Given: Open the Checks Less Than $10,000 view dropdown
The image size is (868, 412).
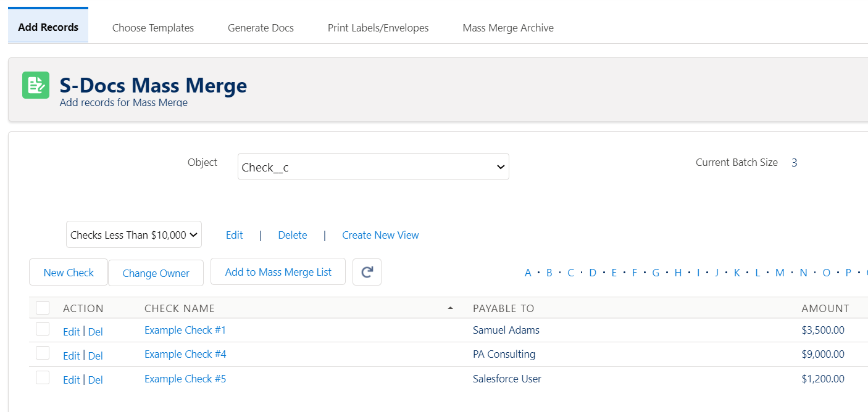Looking at the screenshot, I should pos(134,234).
